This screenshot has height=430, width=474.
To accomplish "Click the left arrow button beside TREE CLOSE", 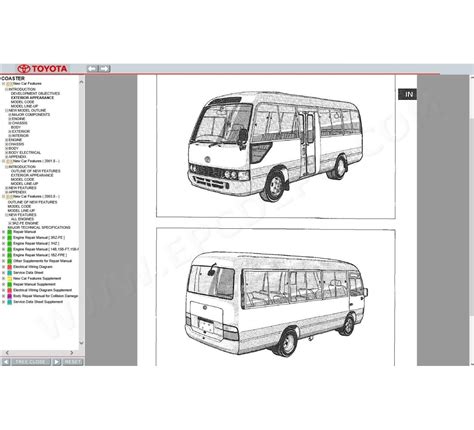I will coord(6,362).
